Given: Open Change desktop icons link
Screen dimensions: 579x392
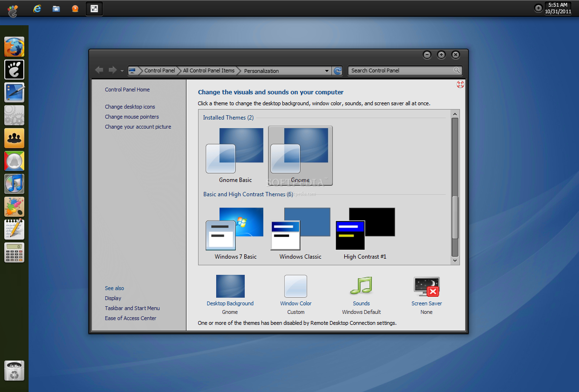Looking at the screenshot, I should click(130, 107).
